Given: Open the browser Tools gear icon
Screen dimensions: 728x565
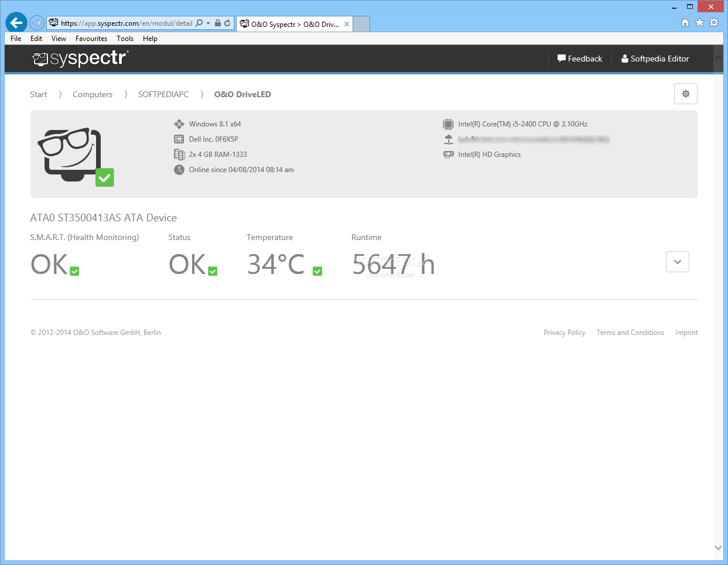Looking at the screenshot, I should coord(714,22).
